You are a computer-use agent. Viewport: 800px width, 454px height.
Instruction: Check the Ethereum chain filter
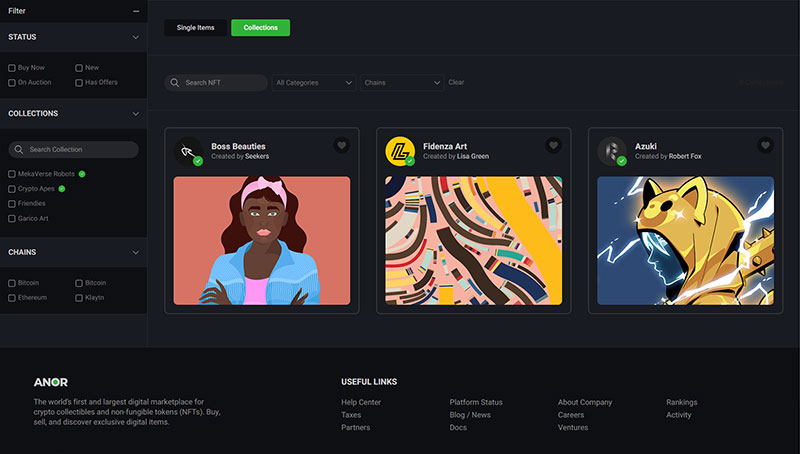pyautogui.click(x=12, y=298)
